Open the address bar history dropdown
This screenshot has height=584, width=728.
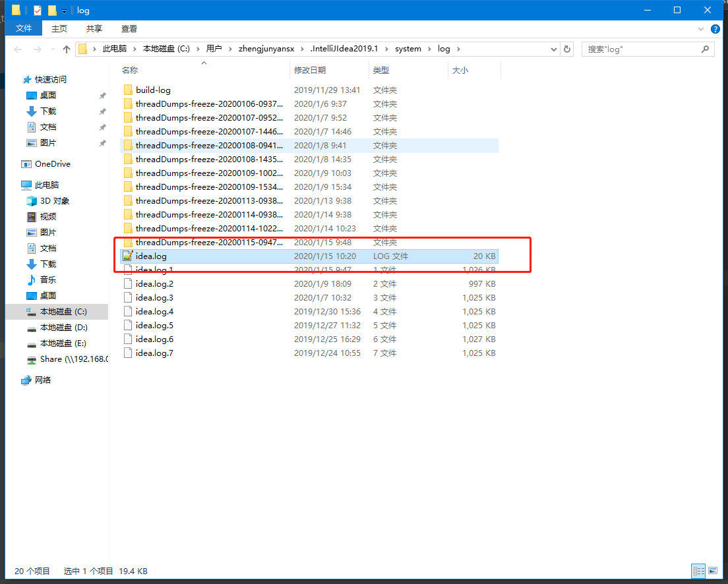coord(553,48)
